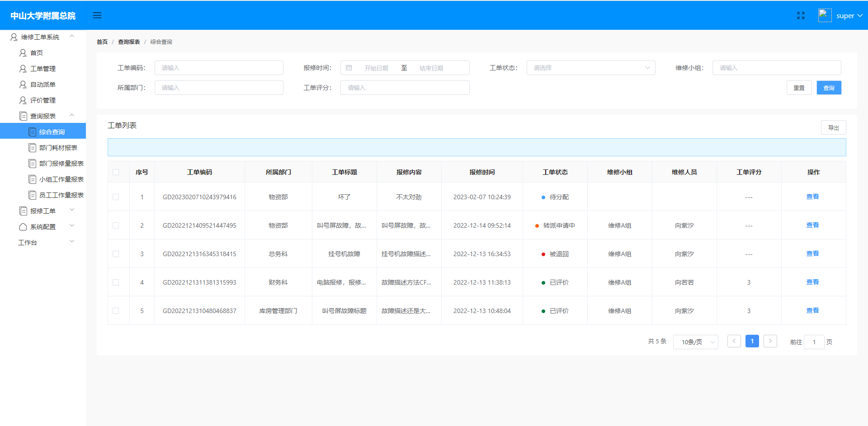The height and width of the screenshot is (426, 868).
Task: Toggle the hamburger sidebar collapse icon
Action: coord(97,15)
